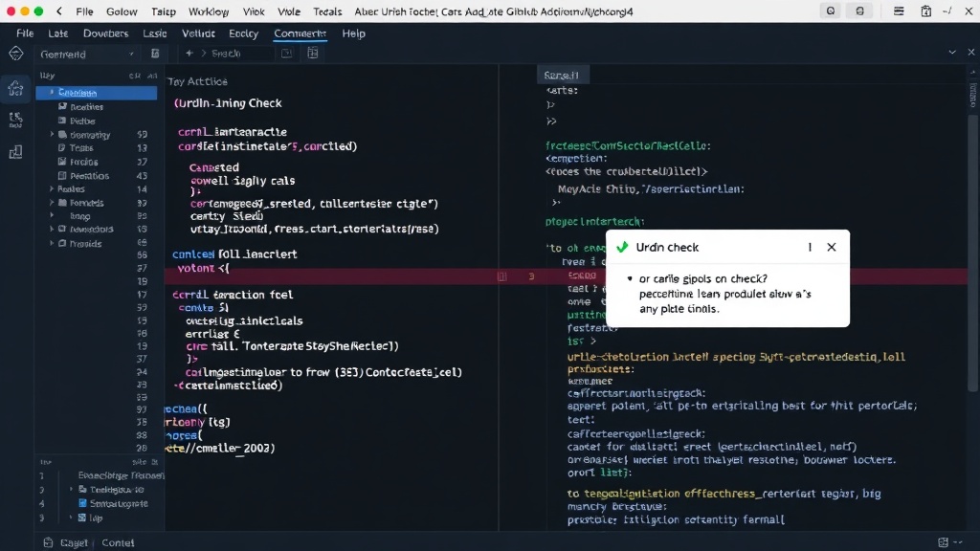The height and width of the screenshot is (551, 980).
Task: Switch to the Sarse.H editor tab
Action: pyautogui.click(x=562, y=75)
